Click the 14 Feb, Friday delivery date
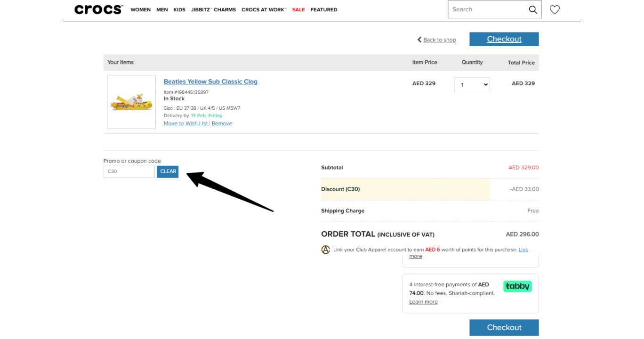This screenshot has height=339, width=644. (x=207, y=116)
